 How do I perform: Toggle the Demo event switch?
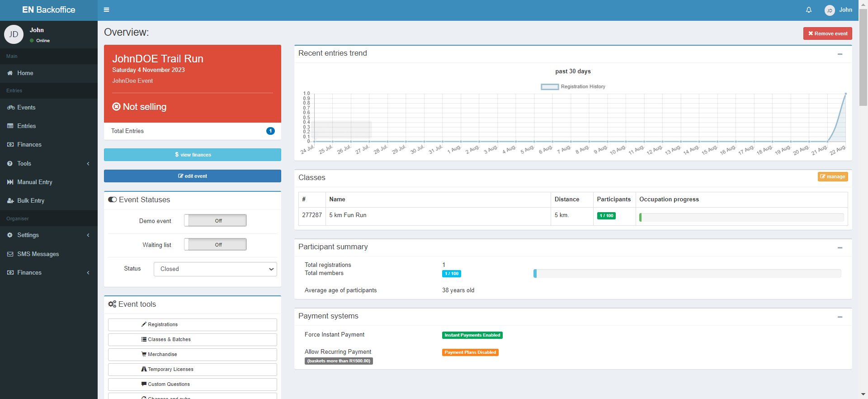click(x=215, y=220)
